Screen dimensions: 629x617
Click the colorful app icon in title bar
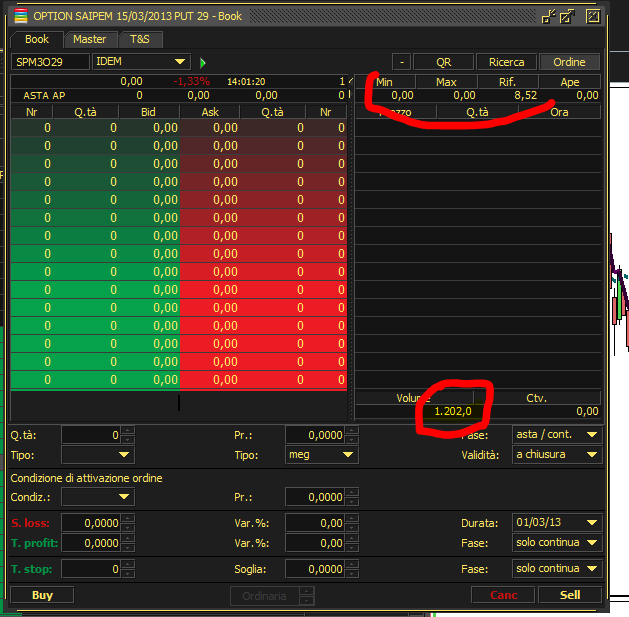point(21,16)
